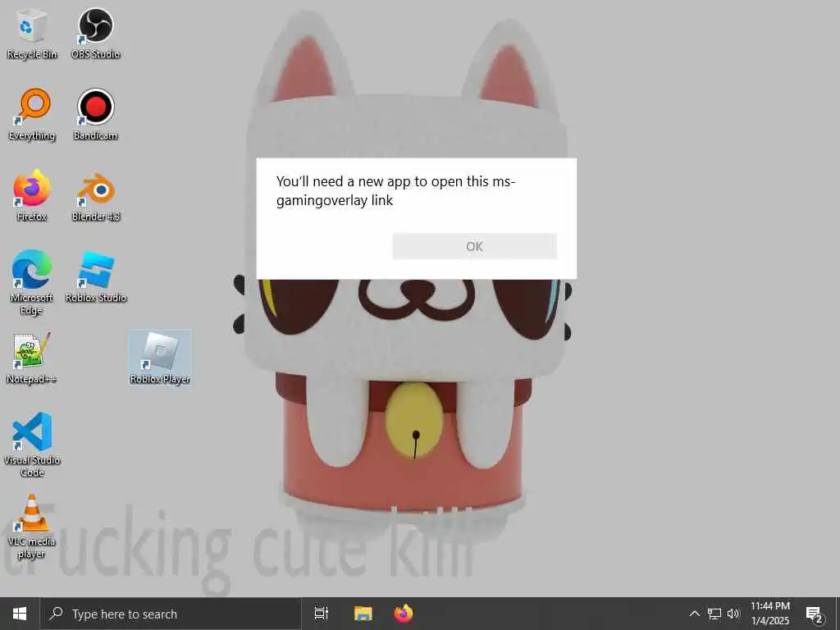Select the Roblox Player shortcut
This screenshot has height=630, width=840.
[x=160, y=358]
